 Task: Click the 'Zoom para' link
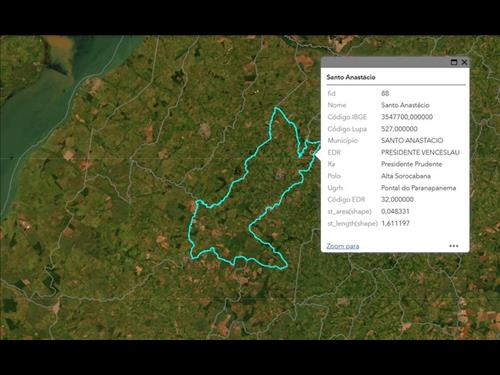click(343, 246)
